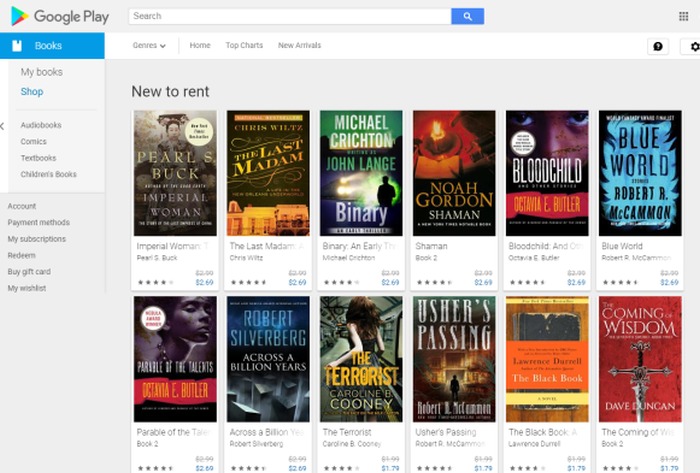Open the settings gear icon
The height and width of the screenshot is (473, 700).
coord(694,46)
